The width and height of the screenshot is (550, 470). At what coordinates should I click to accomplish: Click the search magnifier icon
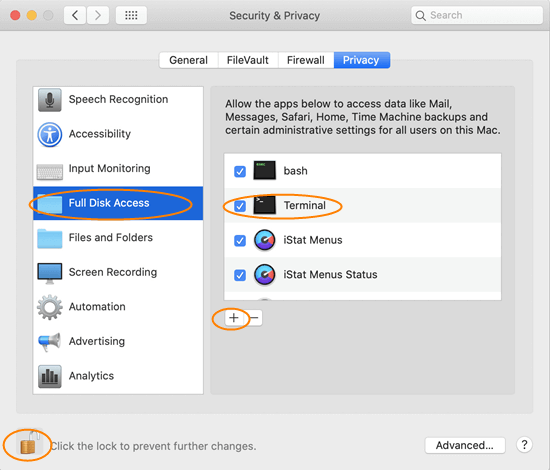pyautogui.click(x=420, y=16)
